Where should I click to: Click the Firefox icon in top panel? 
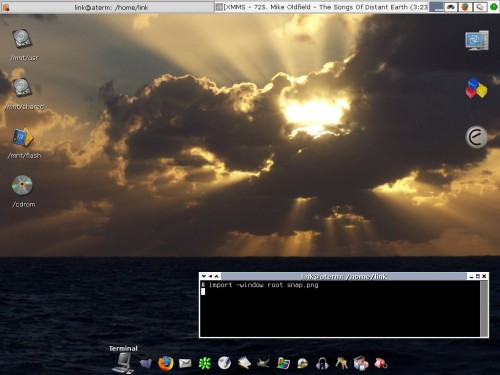pyautogui.click(x=465, y=7)
